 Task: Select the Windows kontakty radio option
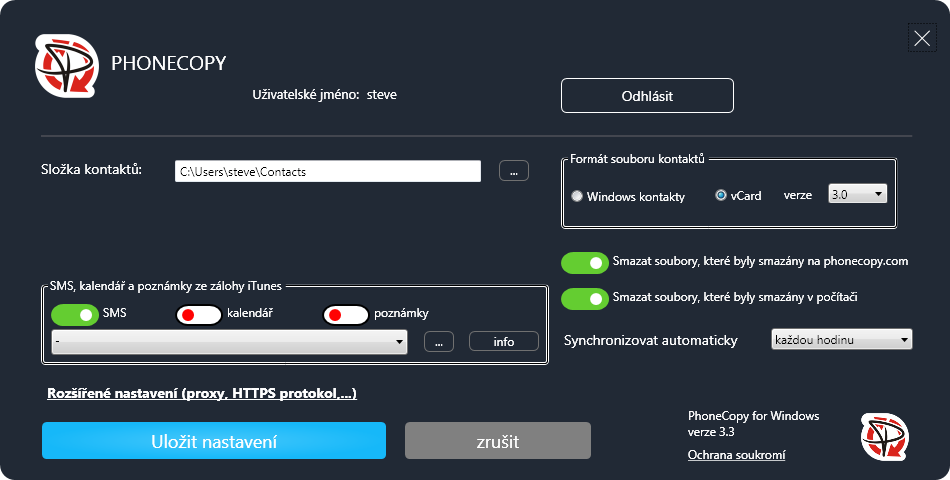click(x=577, y=197)
